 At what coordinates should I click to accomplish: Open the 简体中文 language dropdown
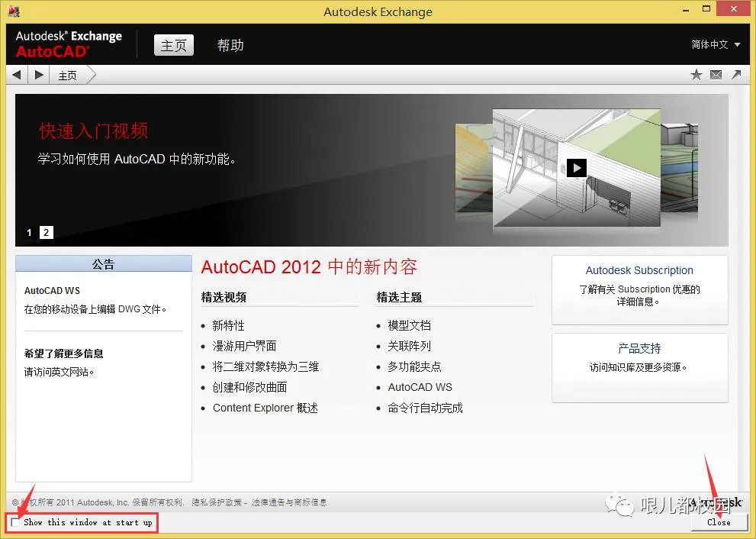click(716, 44)
